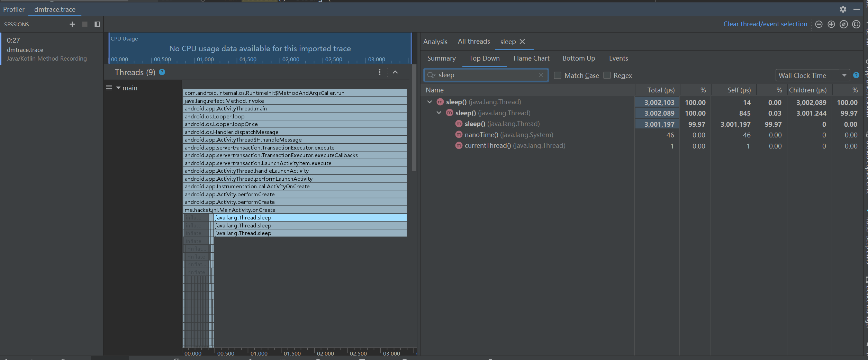Viewport: 868px width, 360px height.
Task: Open Wall Clock Time help icon
Action: tap(856, 75)
